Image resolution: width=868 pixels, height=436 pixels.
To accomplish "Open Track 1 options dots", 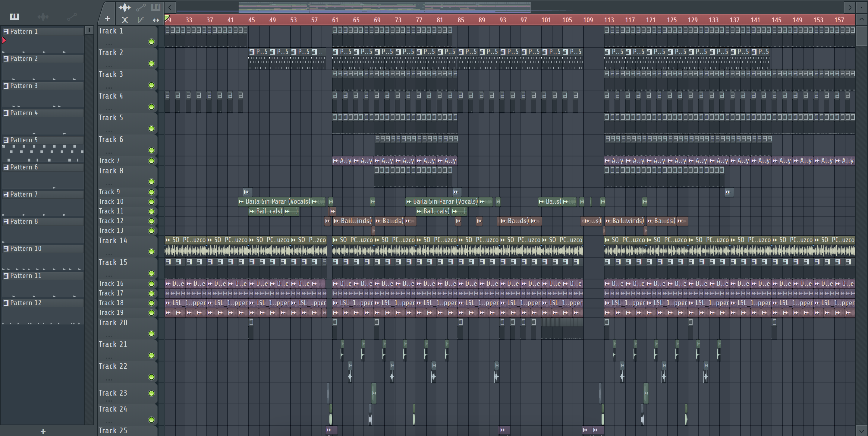I will pos(108,44).
